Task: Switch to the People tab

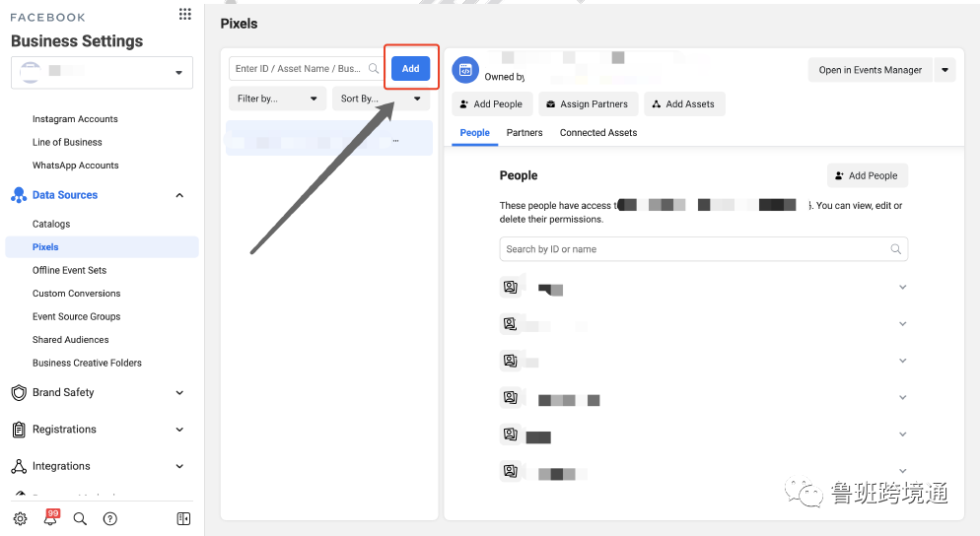Action: (475, 132)
